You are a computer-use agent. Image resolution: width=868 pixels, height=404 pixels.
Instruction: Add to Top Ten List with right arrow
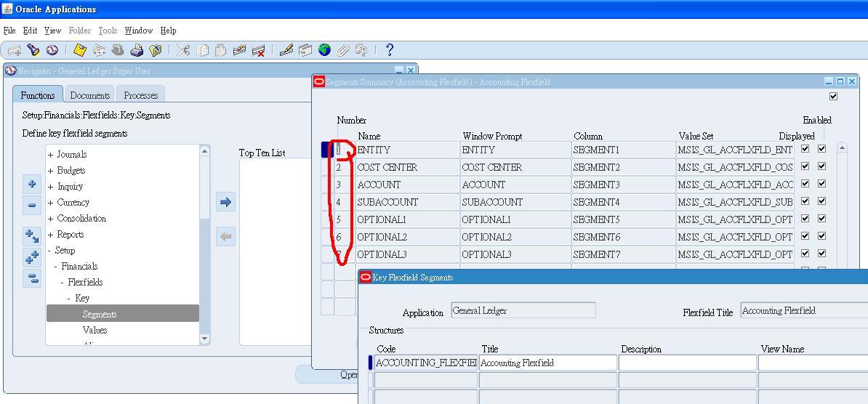(x=225, y=202)
